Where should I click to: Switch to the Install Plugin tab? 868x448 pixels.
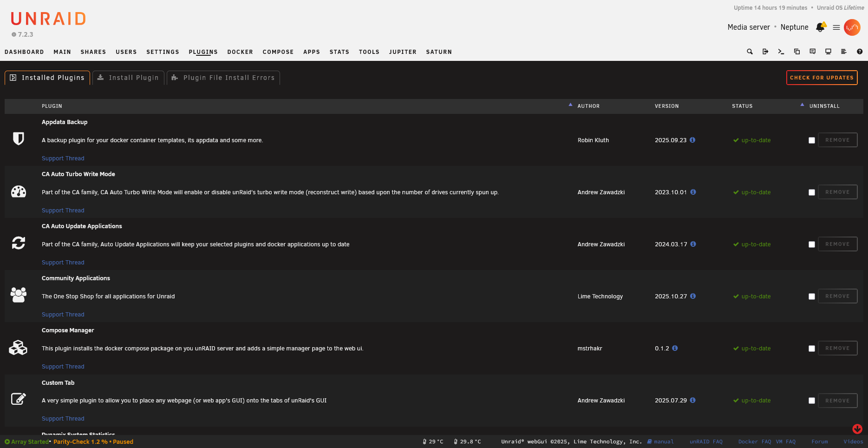(129, 78)
